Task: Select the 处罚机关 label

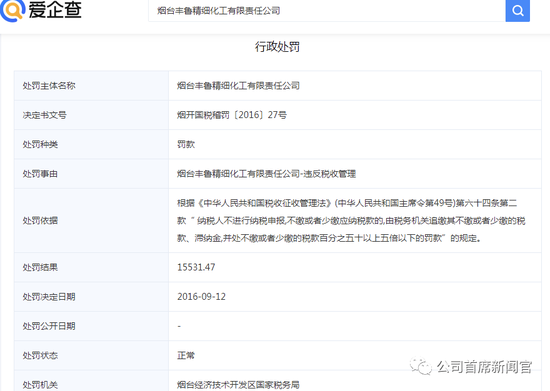Action: (x=40, y=385)
